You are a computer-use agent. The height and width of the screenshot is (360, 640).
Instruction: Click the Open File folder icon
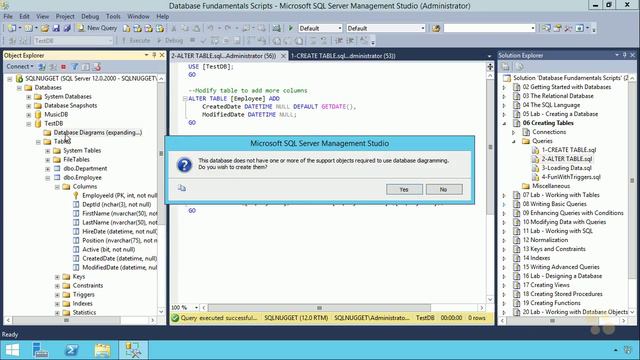point(45,28)
